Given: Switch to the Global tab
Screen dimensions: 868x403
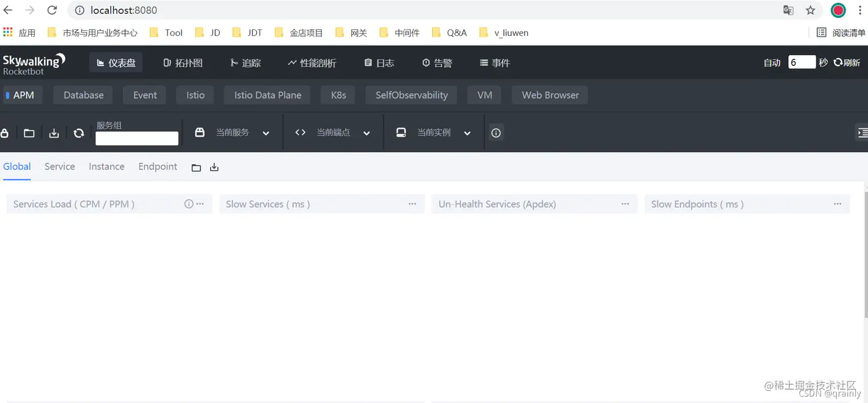Looking at the screenshot, I should tap(17, 166).
